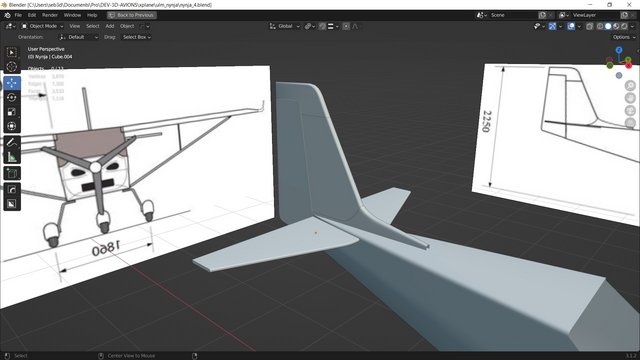
Task: Click the proportional editing falloff icon
Action: coord(356,26)
